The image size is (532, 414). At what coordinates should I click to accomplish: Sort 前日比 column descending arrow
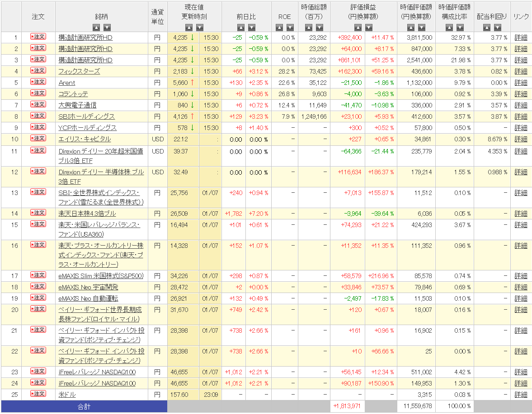tap(252, 28)
